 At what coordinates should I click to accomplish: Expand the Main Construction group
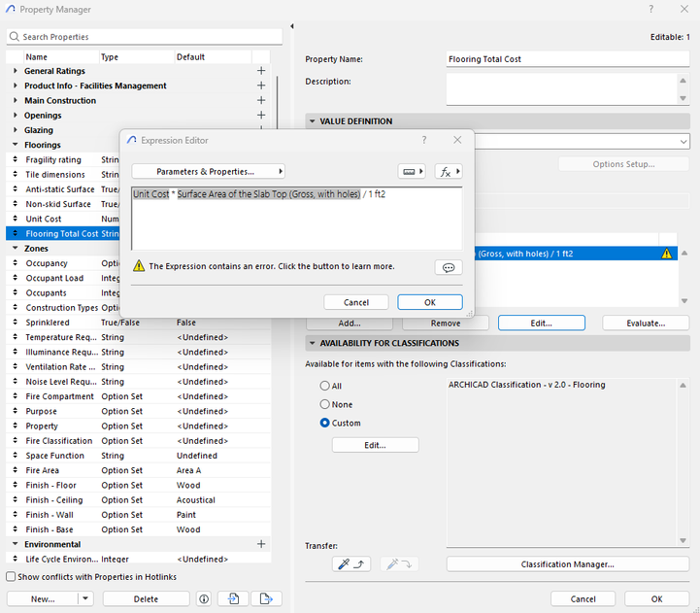[16, 100]
